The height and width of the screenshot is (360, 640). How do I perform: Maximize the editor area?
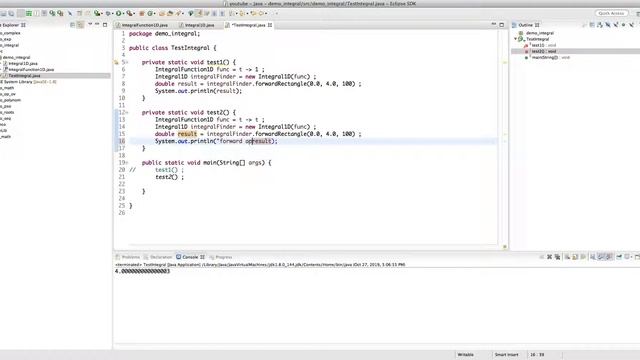[x=502, y=24]
